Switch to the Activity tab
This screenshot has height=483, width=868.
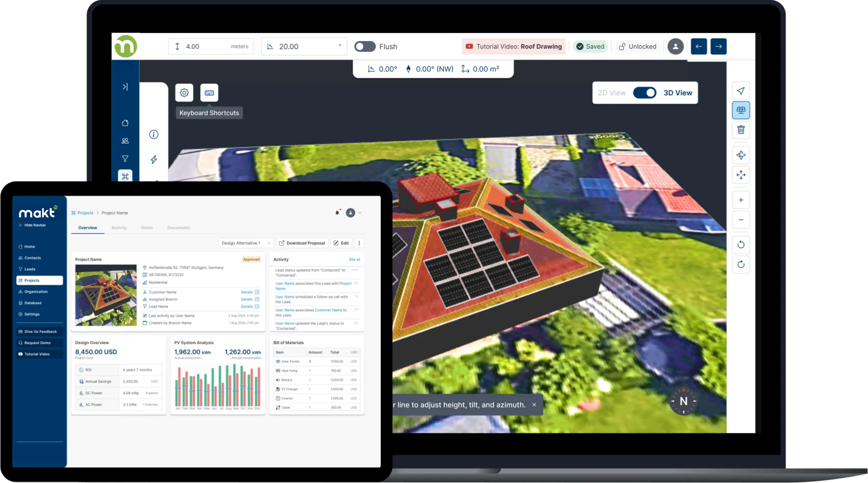point(119,228)
